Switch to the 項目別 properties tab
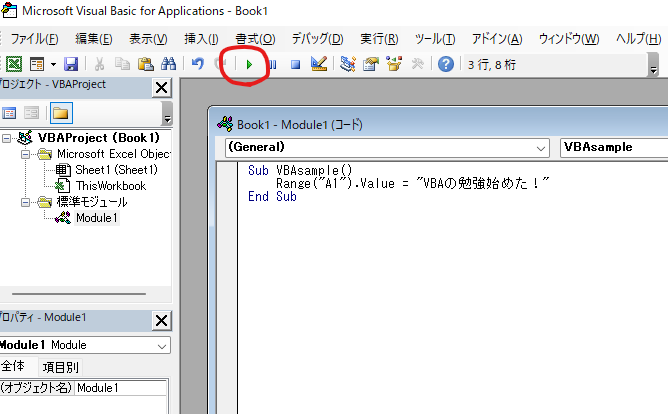This screenshot has width=668, height=414. pos(60,367)
